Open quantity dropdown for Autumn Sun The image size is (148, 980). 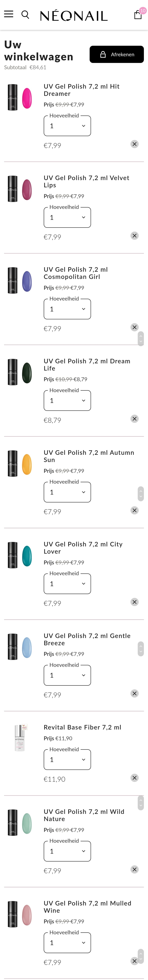[x=67, y=492]
